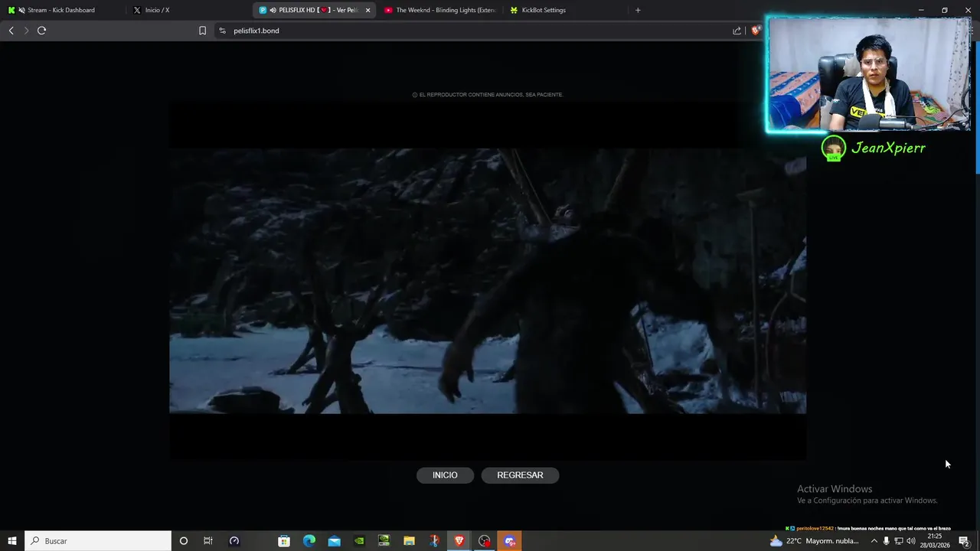Switch to the Stream - Kick Dashboard tab
The image size is (980, 551).
[x=61, y=10]
